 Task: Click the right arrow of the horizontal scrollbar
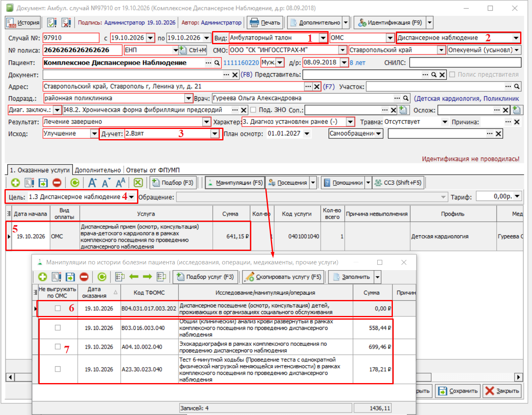[518, 377]
